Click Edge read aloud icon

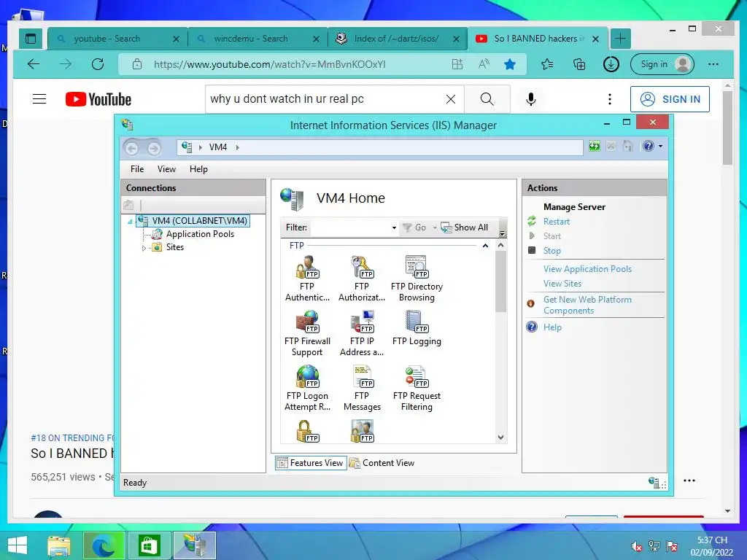[484, 64]
